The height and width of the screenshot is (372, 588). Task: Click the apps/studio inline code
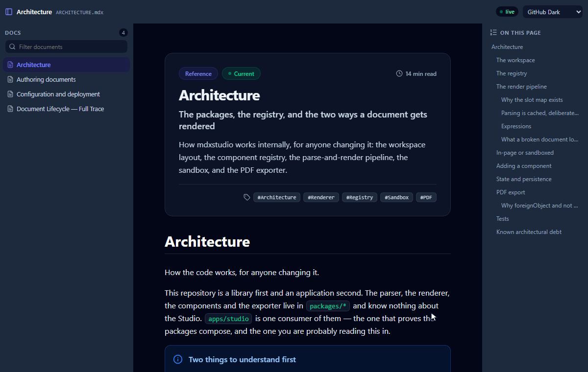228,319
